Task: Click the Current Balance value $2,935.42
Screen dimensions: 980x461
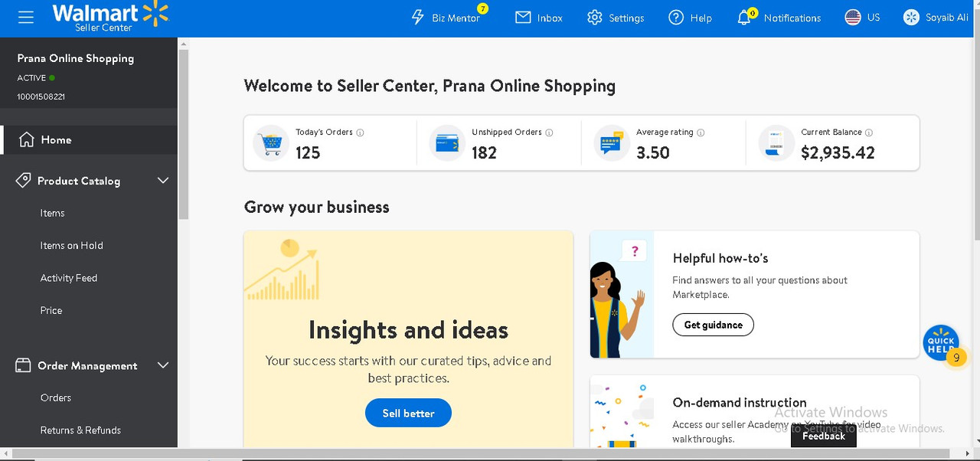Action: pos(838,152)
